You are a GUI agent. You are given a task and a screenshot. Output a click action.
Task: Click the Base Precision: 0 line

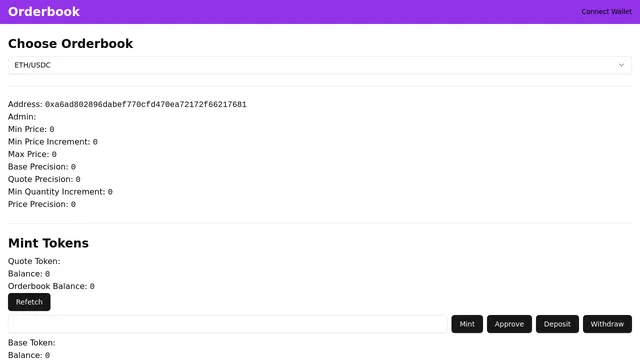coord(42,167)
